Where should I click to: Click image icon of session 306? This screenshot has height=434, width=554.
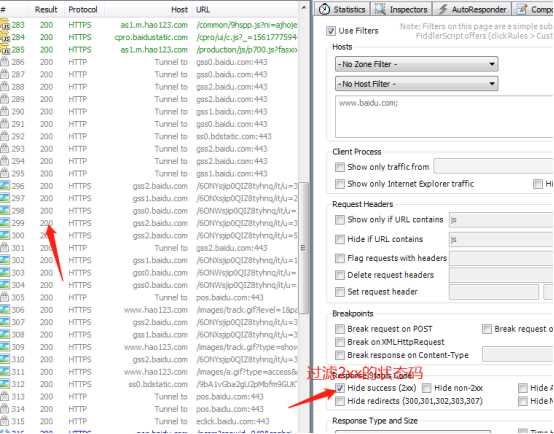(5, 310)
